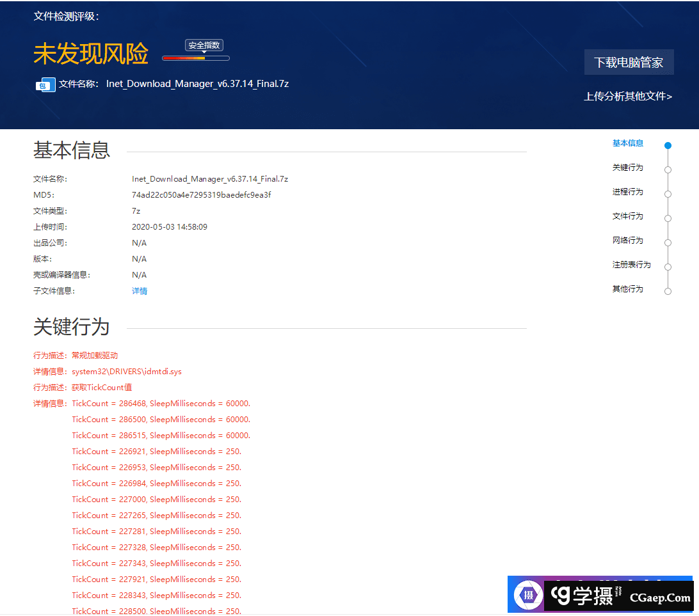Viewport: 699px width, 616px height.
Task: Click the blue file package icon
Action: pos(45,84)
